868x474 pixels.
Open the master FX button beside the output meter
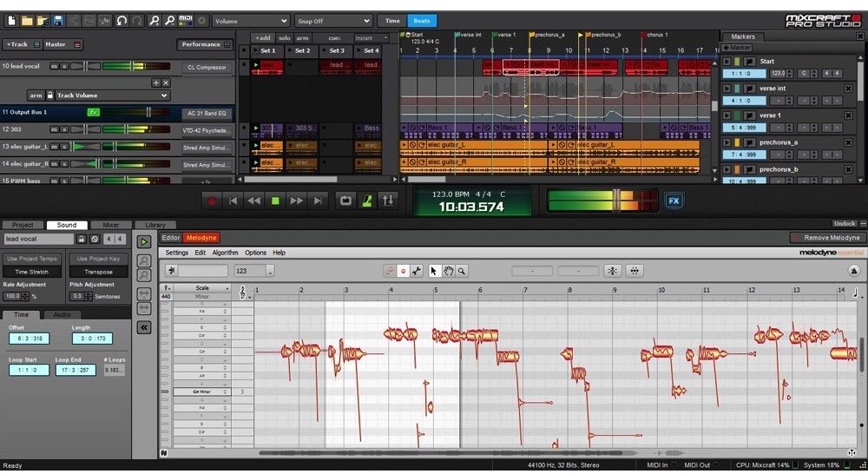[x=674, y=201]
